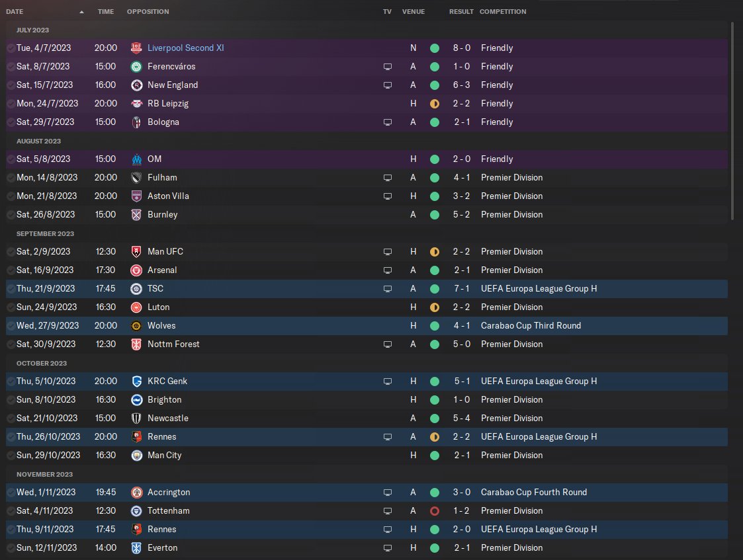Sort fixtures by the Opposition column header
This screenshot has height=560, width=743.
tap(148, 12)
